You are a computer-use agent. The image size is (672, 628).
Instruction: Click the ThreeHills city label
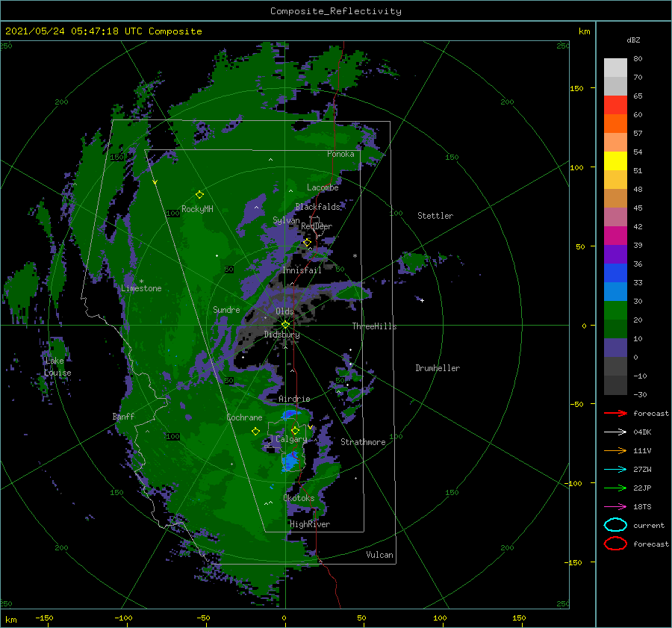(375, 326)
